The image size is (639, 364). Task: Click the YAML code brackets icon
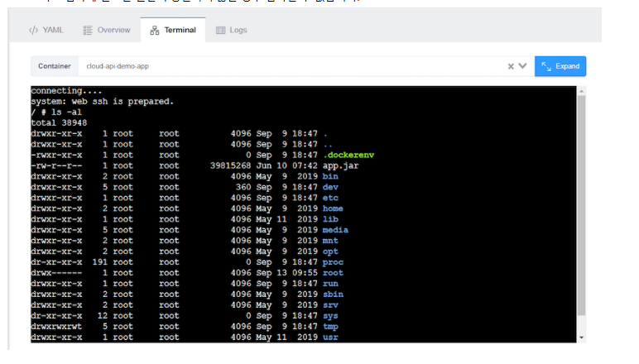(x=33, y=30)
